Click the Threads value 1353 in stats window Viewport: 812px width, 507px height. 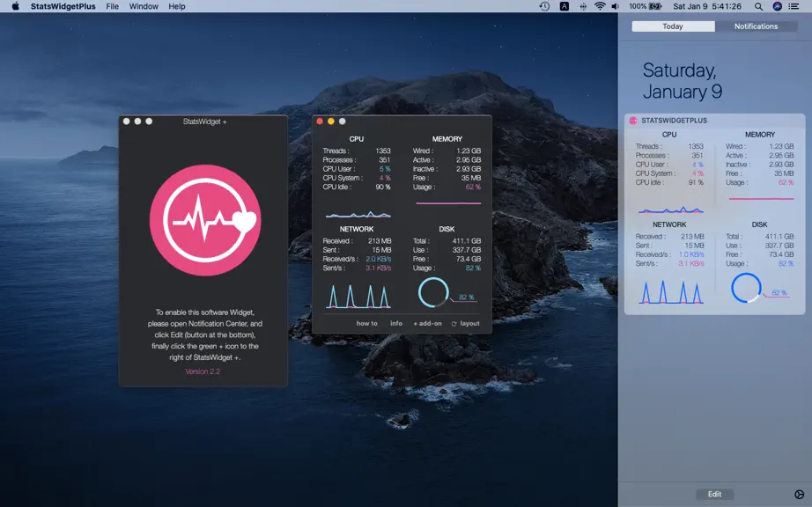point(383,151)
